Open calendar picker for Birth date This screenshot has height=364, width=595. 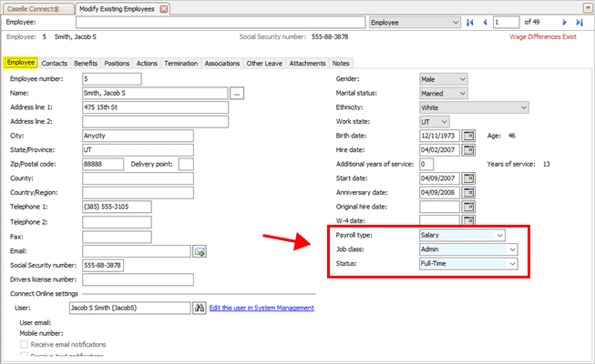469,136
